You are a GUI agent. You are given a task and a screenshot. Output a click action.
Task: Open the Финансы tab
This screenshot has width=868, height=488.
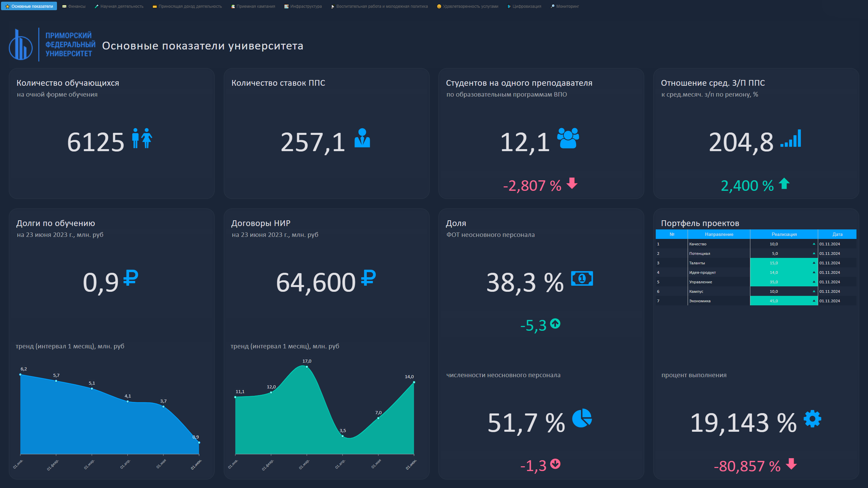click(74, 6)
